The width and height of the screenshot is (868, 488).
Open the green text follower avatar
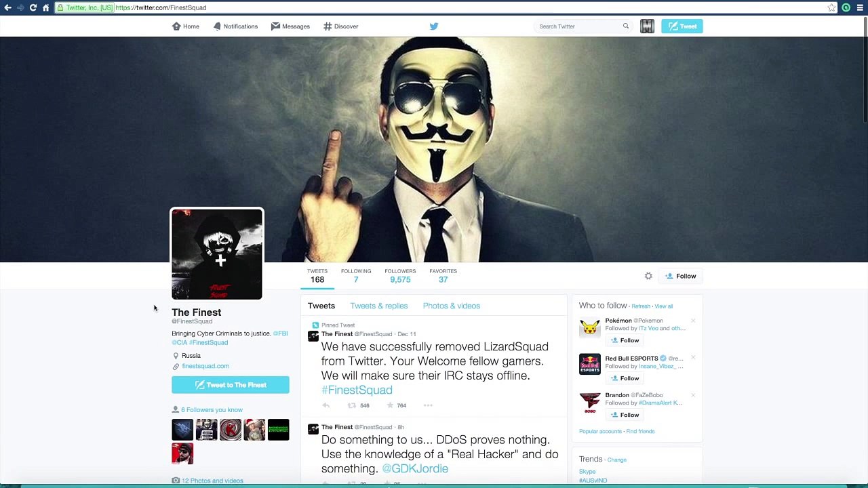click(x=278, y=430)
